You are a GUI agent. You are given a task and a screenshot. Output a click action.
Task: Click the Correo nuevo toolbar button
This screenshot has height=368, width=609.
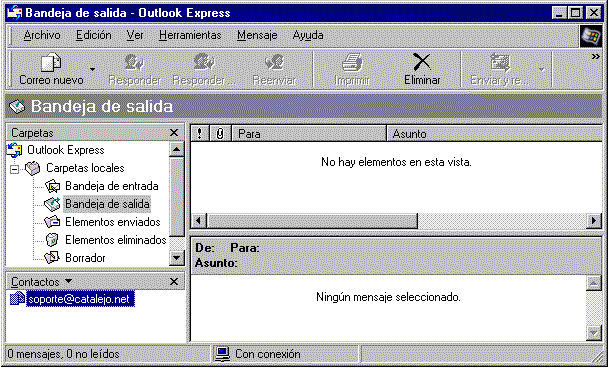click(51, 69)
